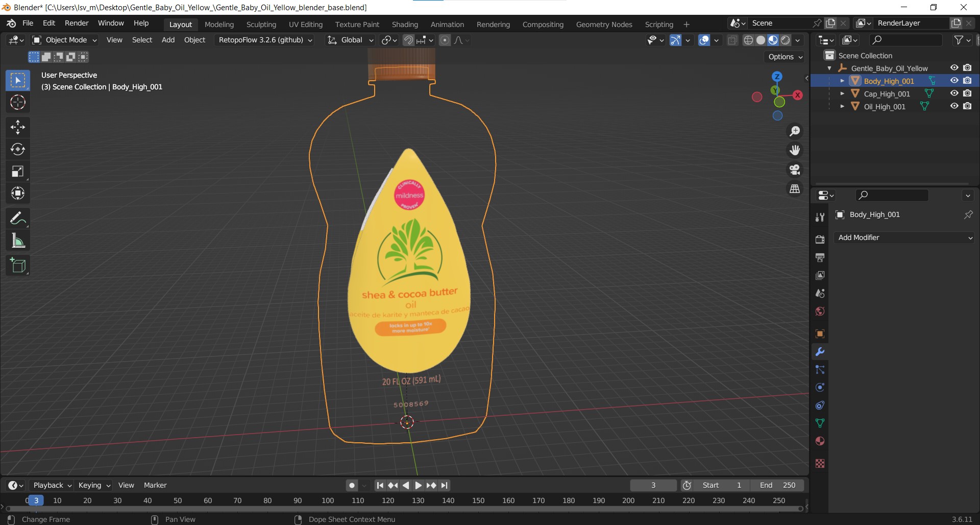Toggle the camera view icon
This screenshot has height=525, width=980.
(x=795, y=170)
